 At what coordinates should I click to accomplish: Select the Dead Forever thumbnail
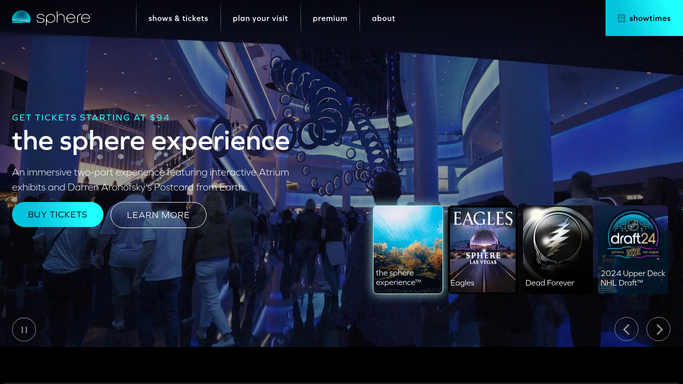(558, 249)
